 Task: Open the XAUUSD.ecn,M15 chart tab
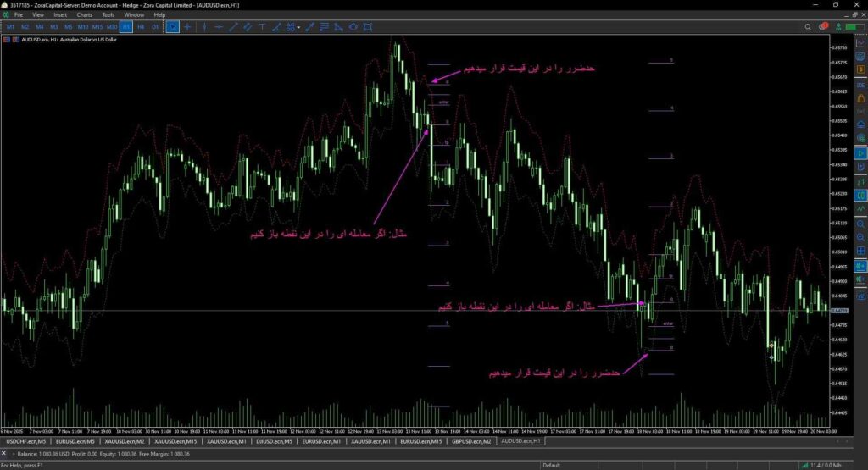click(175, 441)
